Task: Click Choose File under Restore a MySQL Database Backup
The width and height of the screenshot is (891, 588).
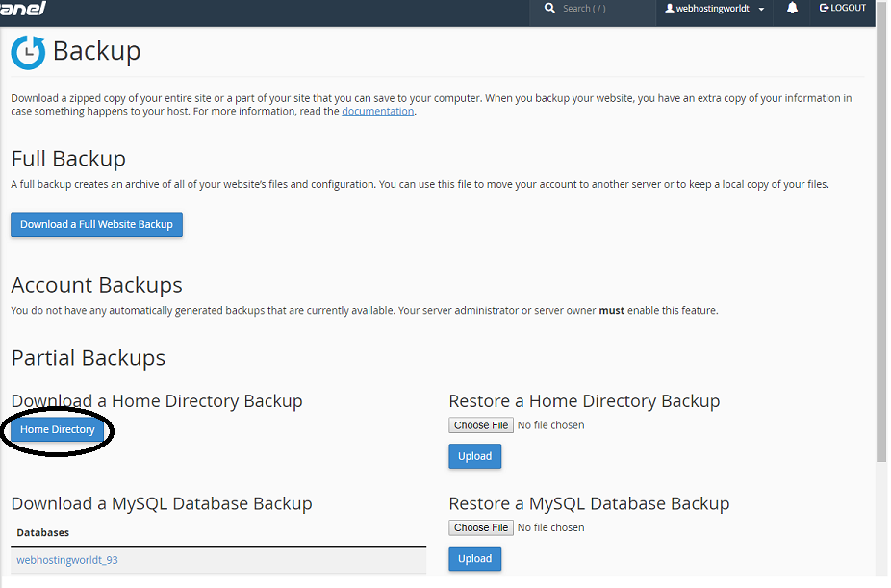Action: (x=480, y=526)
